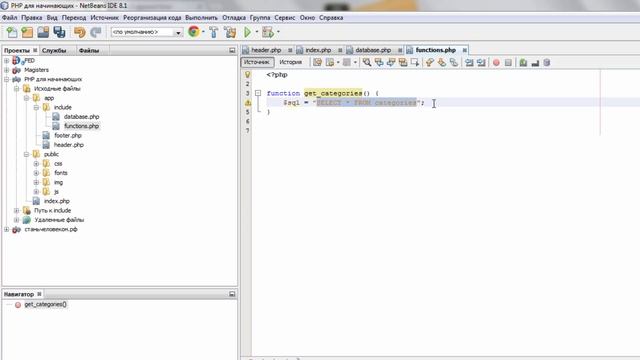Viewport: 640px width, 360px height.
Task: Collapse the include folder node
Action: point(36,107)
